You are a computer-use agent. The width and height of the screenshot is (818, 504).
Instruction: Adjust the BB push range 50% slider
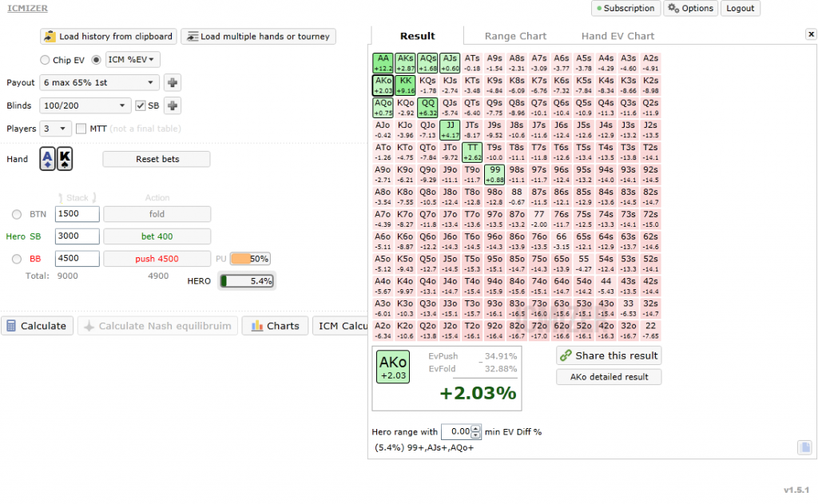pos(250,259)
